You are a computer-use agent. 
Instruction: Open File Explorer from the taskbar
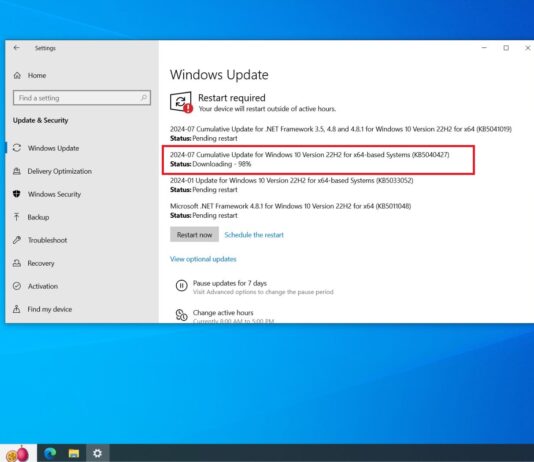[74, 453]
